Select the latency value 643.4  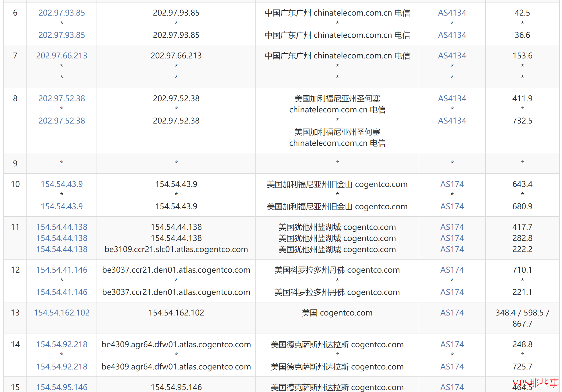(522, 184)
